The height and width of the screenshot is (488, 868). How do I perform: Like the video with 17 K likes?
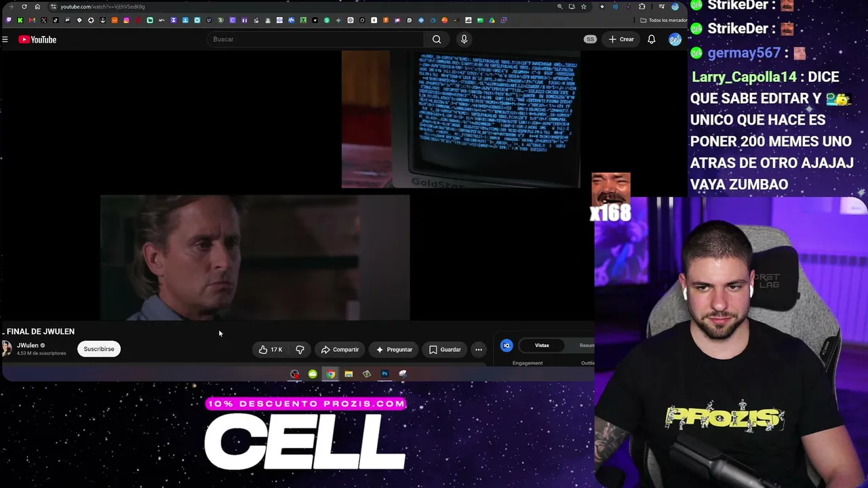click(x=271, y=350)
